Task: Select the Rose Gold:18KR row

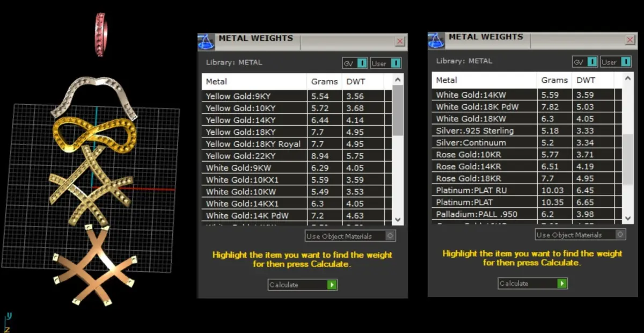Action: [x=527, y=178]
